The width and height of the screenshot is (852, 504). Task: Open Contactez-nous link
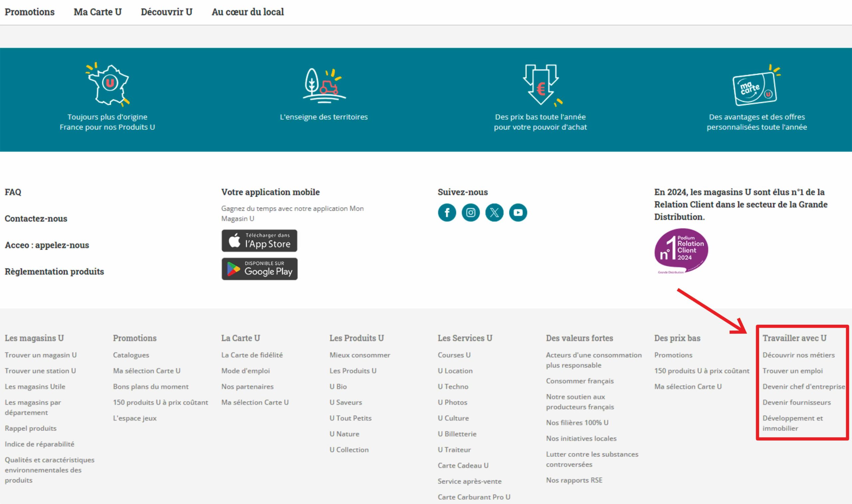(x=36, y=218)
